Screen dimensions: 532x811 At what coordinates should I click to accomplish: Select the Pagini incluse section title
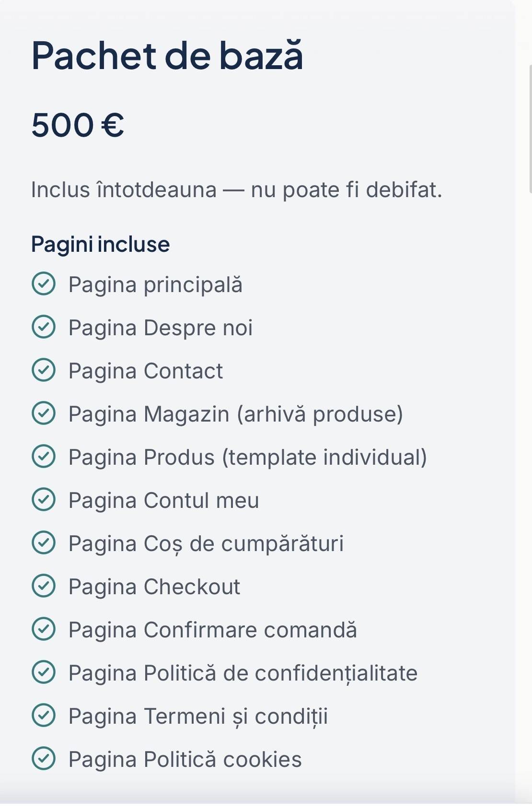point(100,244)
